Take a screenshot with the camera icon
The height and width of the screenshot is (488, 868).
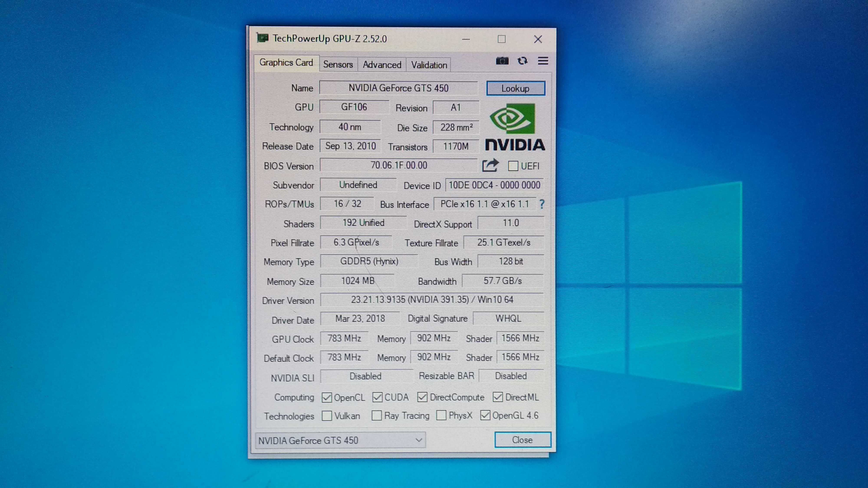(502, 61)
